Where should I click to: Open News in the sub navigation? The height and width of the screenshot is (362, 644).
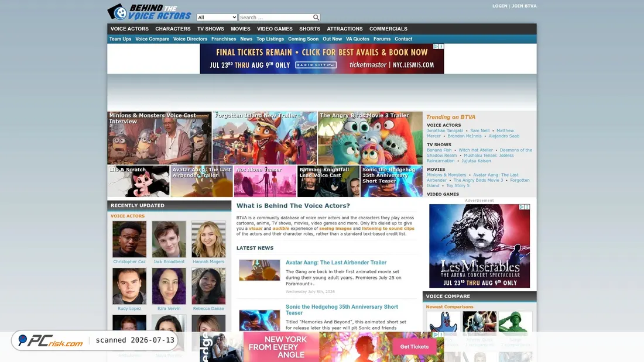(x=246, y=39)
